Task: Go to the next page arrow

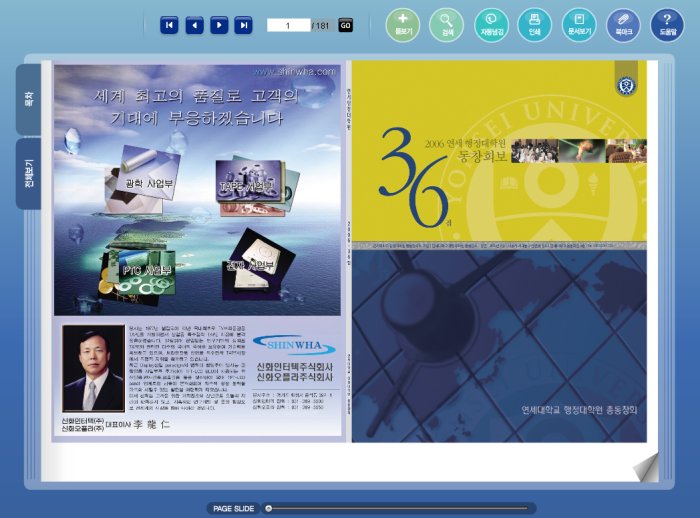Action: point(219,25)
